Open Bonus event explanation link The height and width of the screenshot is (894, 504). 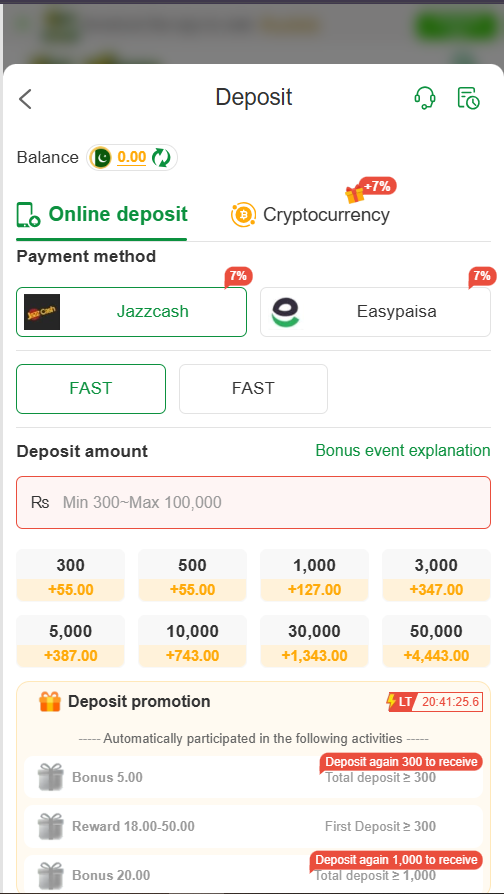[403, 450]
